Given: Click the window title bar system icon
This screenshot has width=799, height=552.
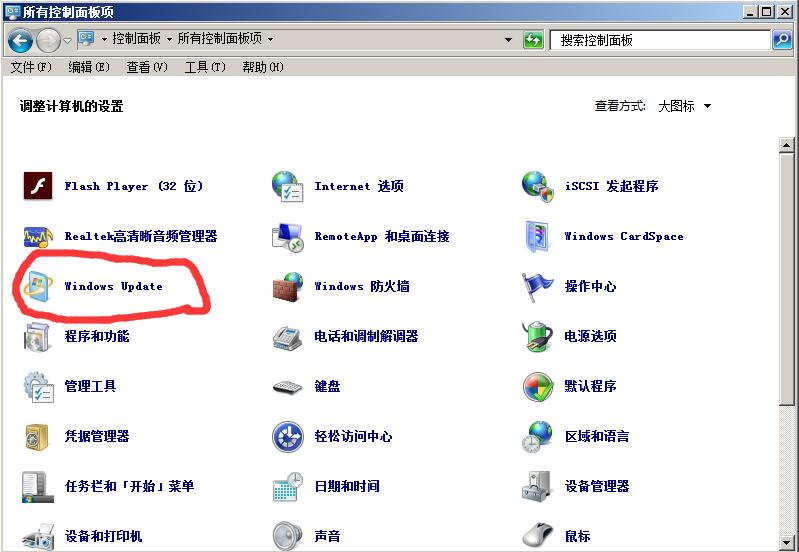Looking at the screenshot, I should 11,11.
